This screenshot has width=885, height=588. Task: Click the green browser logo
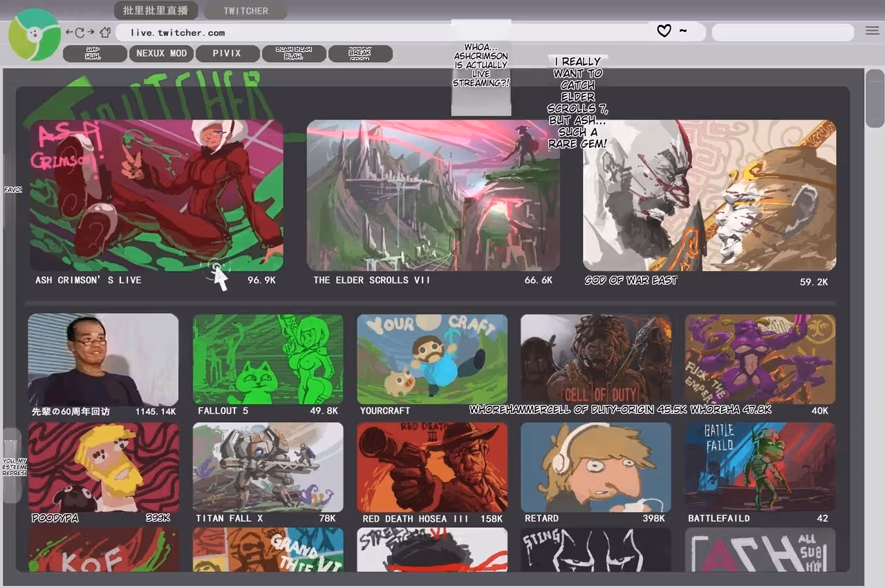point(33,35)
